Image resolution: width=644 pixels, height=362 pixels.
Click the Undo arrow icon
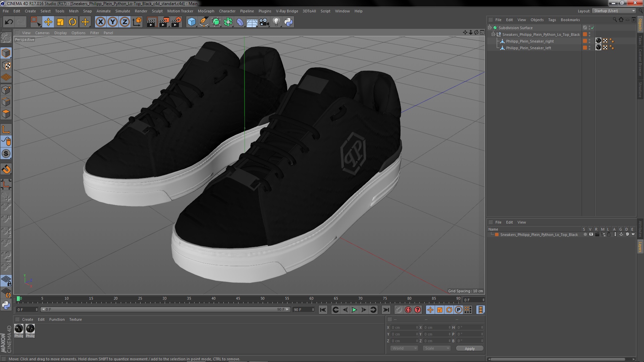click(x=9, y=22)
